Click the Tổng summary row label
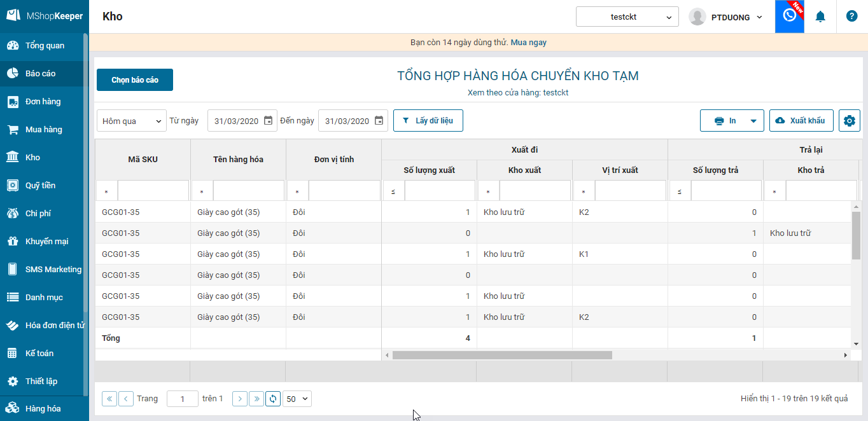Viewport: 868px width, 421px height. 111,338
